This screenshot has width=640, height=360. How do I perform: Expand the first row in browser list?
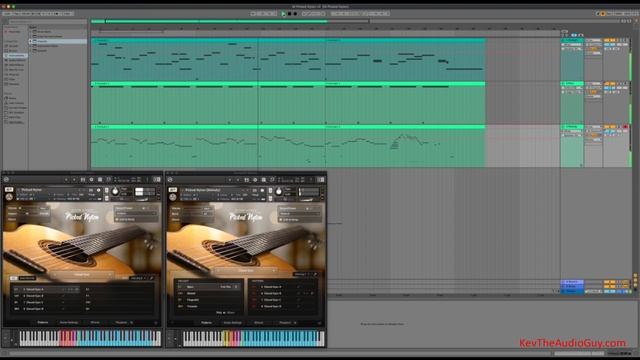[x=31, y=31]
